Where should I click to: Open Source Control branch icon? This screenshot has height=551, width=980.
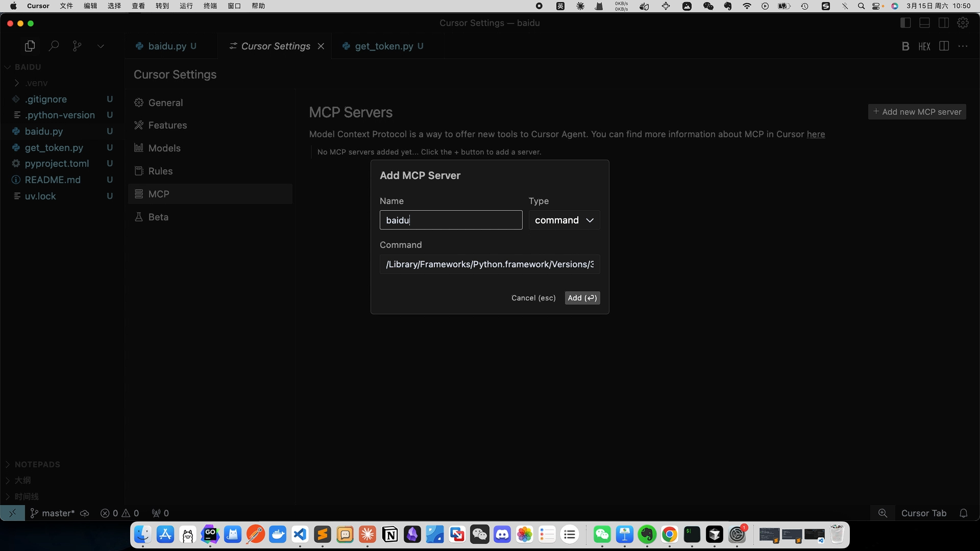tap(77, 46)
